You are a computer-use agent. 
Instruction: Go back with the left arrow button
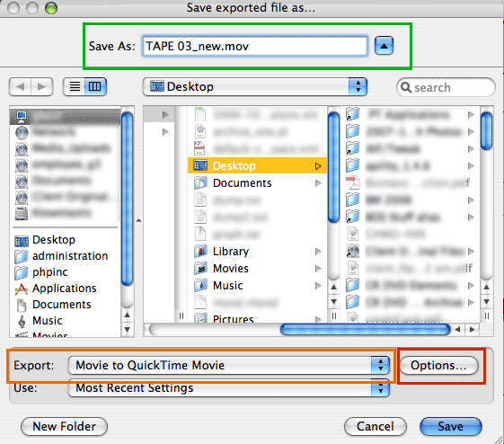pyautogui.click(x=21, y=87)
